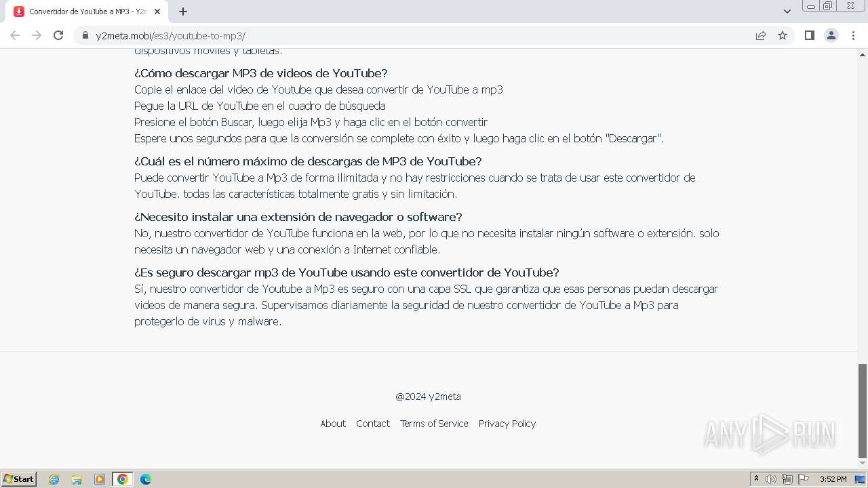The height and width of the screenshot is (488, 868).
Task: Open the media player taskbar icon
Action: [100, 479]
